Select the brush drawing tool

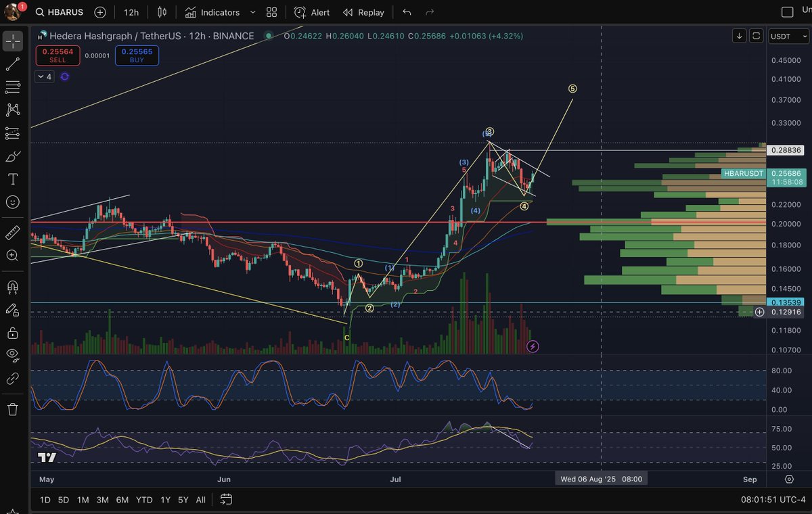[13, 156]
